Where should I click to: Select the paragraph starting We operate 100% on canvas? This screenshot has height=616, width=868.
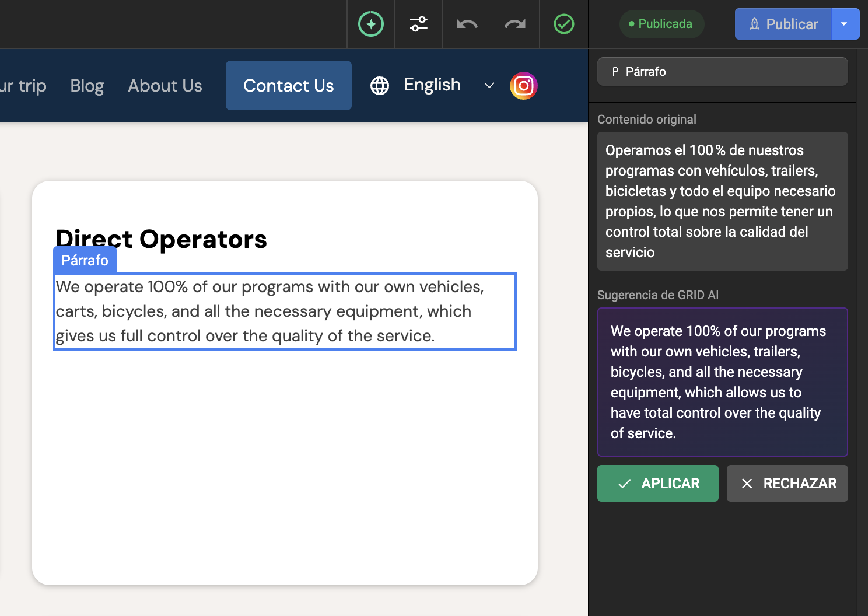tap(285, 311)
